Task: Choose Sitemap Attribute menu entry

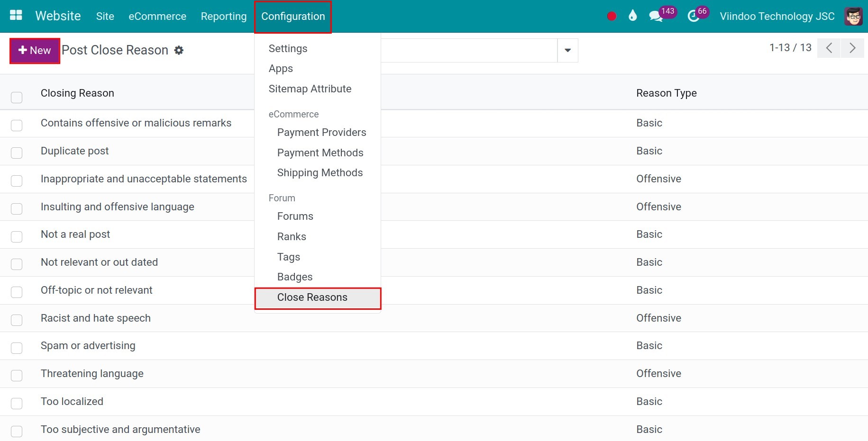Action: click(x=310, y=89)
